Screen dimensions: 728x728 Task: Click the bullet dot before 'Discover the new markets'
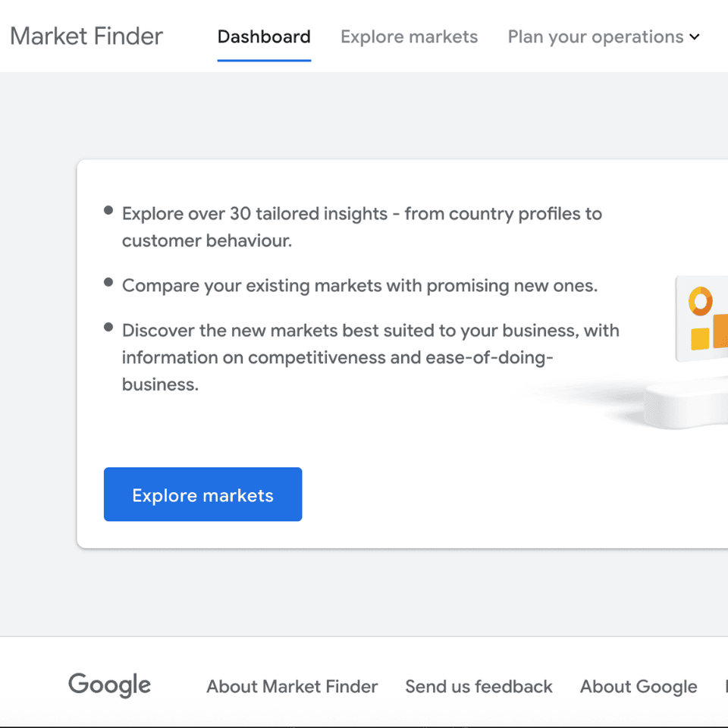[x=108, y=328]
